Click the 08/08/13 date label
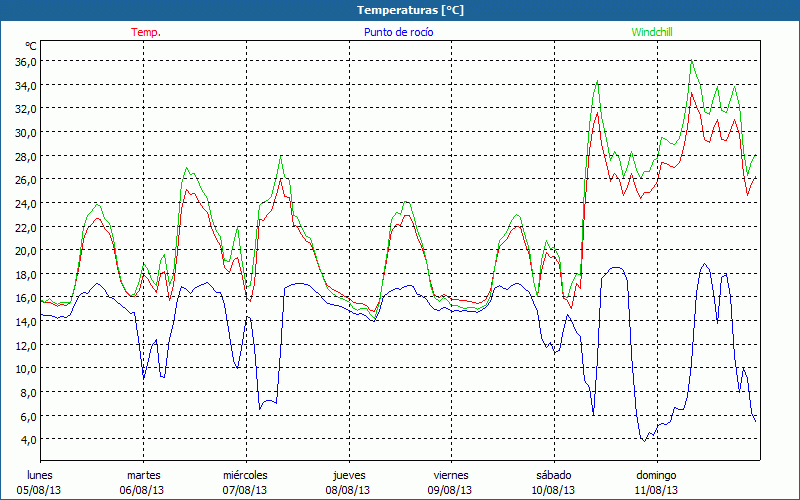 coord(348,490)
